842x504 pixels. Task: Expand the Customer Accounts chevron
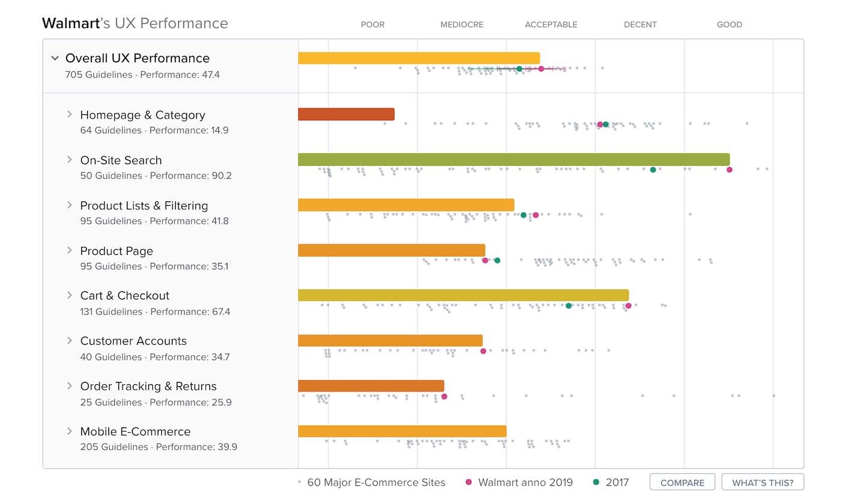coord(70,340)
